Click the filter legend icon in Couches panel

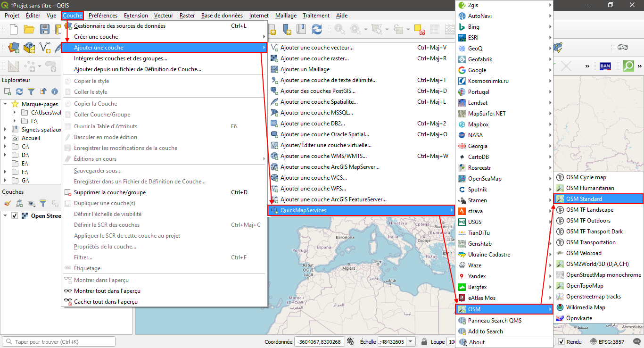click(x=43, y=203)
